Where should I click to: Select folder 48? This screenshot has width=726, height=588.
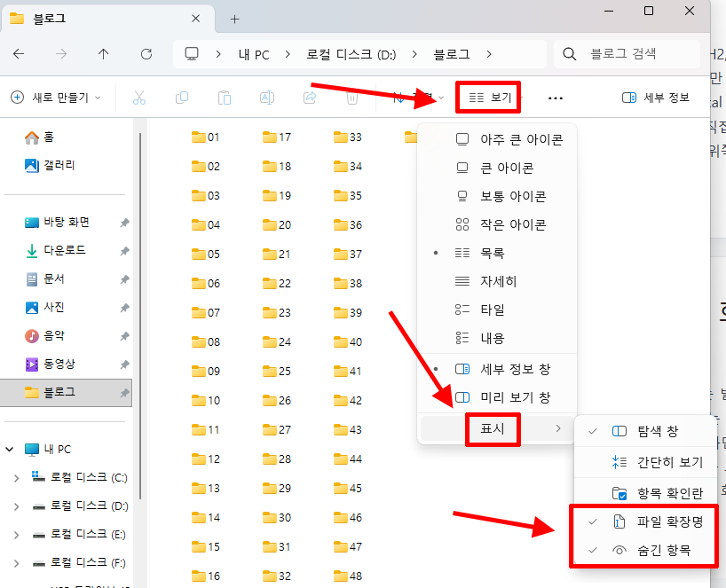[348, 576]
